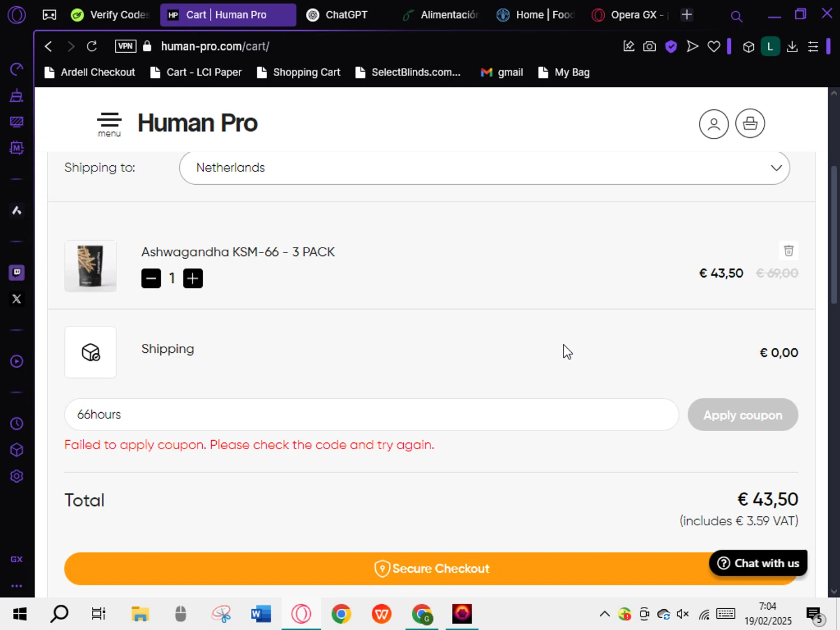Open GX Corner gamepad icon
Screen dimensions: 840x630
coord(49,15)
